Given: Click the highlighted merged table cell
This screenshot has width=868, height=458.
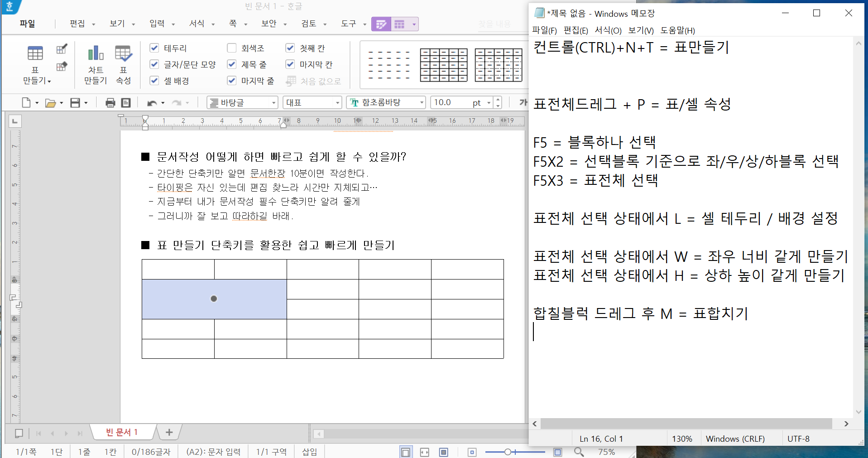Looking at the screenshot, I should tap(214, 299).
